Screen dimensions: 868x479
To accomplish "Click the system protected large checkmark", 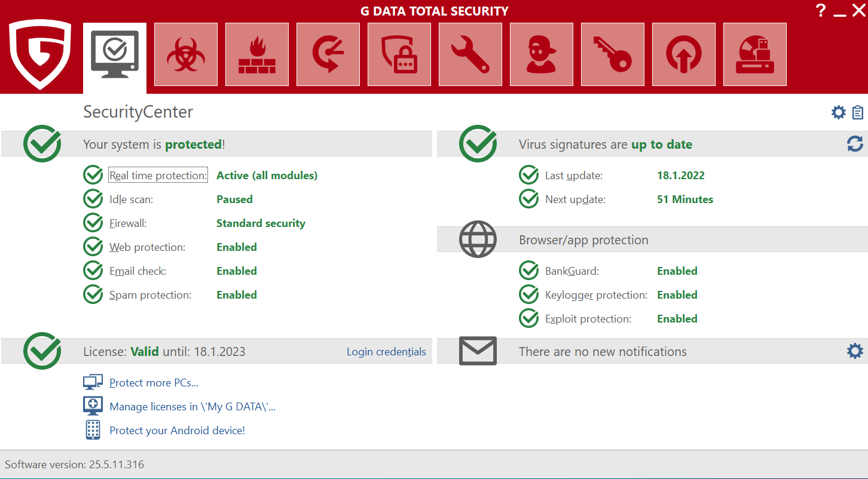I will pos(42,143).
